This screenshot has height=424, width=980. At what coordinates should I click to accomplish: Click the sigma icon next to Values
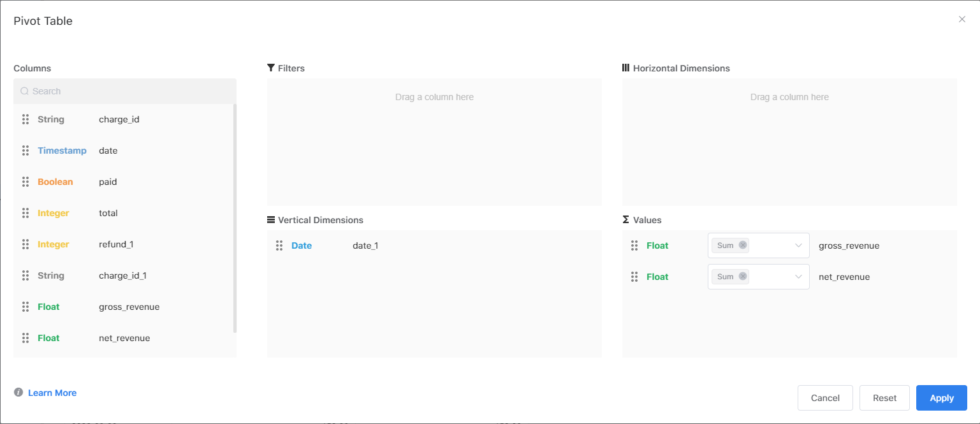click(x=625, y=219)
